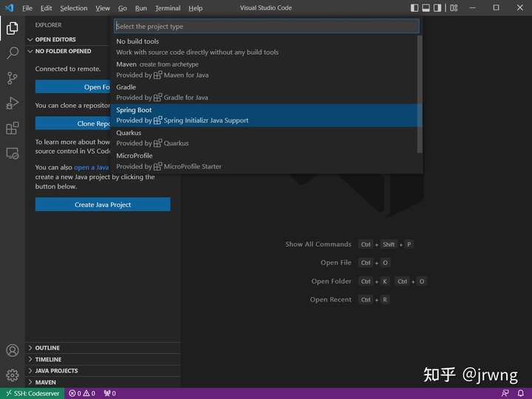Open the Search view in activity bar

13,53
